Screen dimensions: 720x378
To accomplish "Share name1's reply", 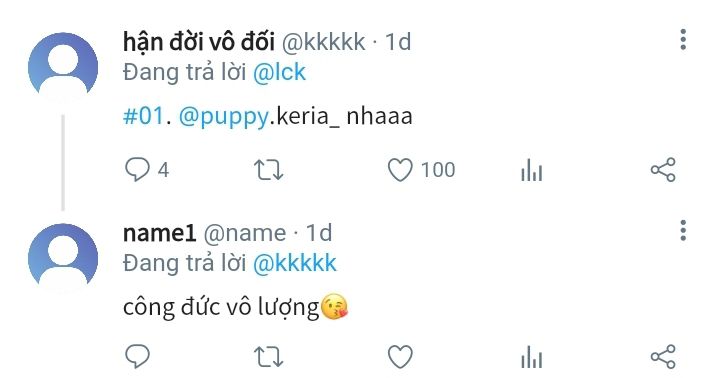I will 663,356.
